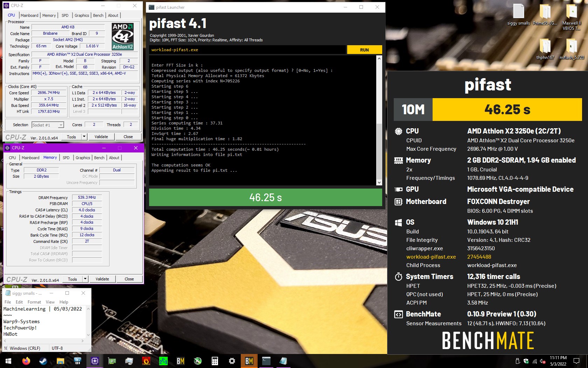Switch to the console window taskbar icon
This screenshot has height=368, width=588.
pos(266,361)
